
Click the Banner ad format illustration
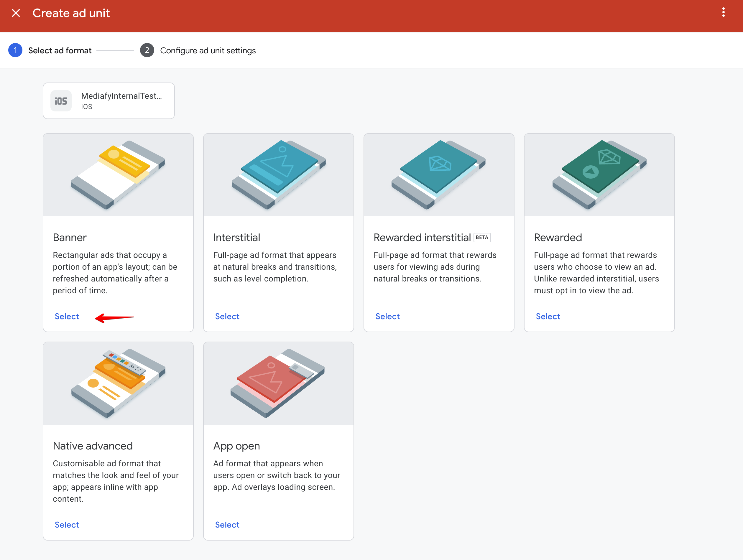click(118, 175)
